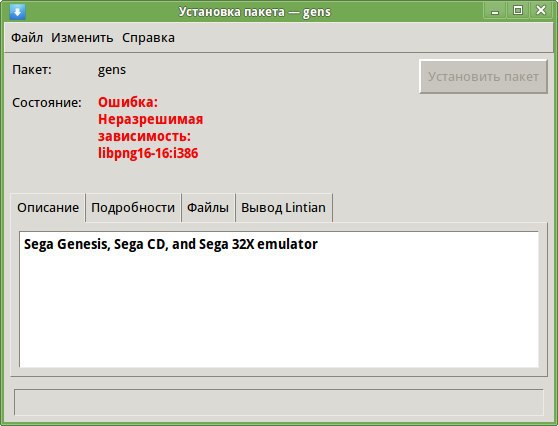The image size is (558, 426).
Task: Click the Состояние: label
Action: point(47,102)
